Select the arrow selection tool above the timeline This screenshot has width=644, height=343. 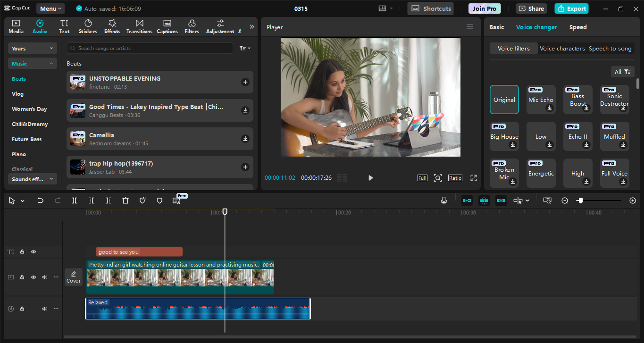click(11, 200)
